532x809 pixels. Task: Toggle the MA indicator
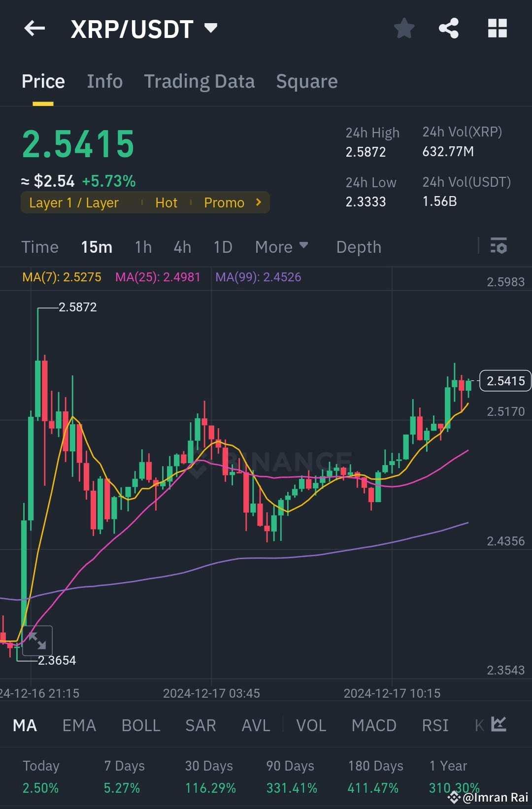[x=25, y=725]
